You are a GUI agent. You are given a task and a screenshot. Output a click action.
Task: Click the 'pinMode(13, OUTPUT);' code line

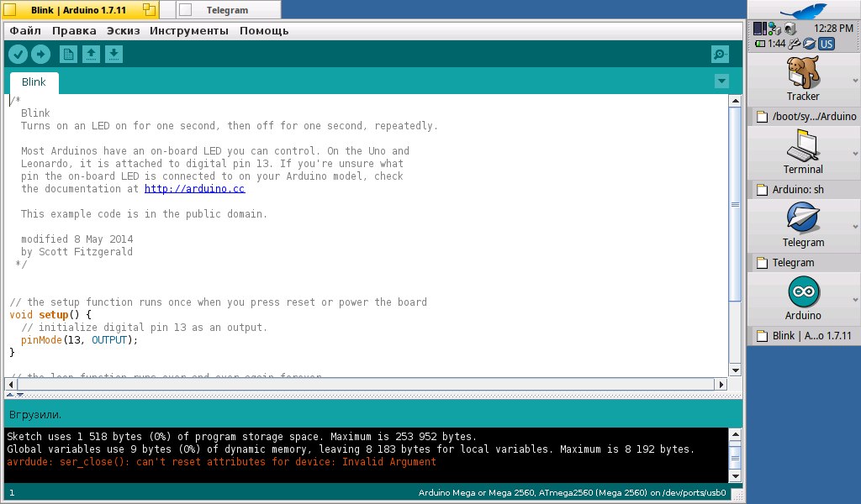(x=80, y=340)
